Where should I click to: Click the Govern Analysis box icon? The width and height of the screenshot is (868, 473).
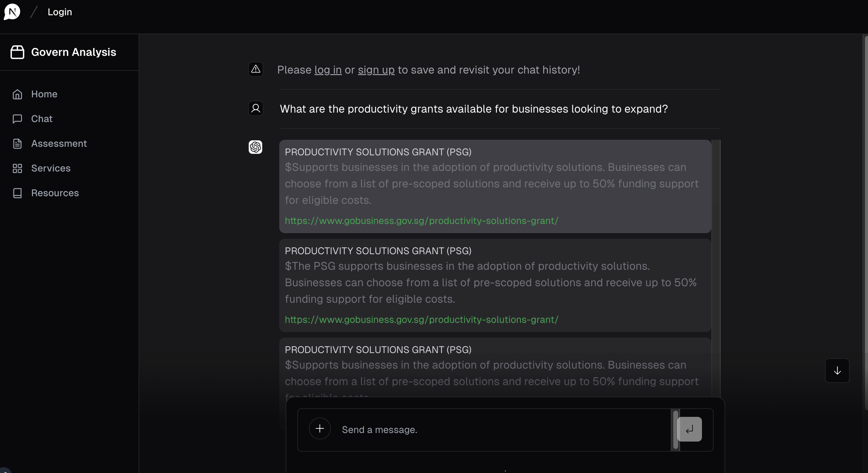point(17,52)
